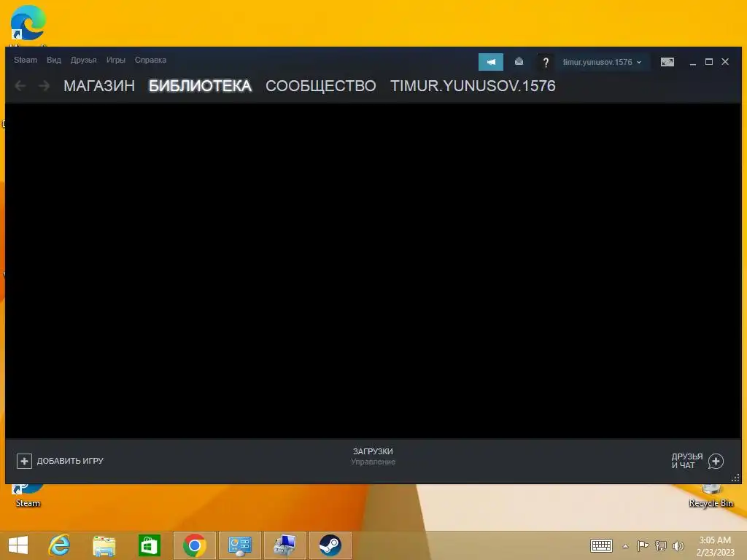
Task: Select the Recycle Bin desktop icon
Action: click(x=711, y=496)
